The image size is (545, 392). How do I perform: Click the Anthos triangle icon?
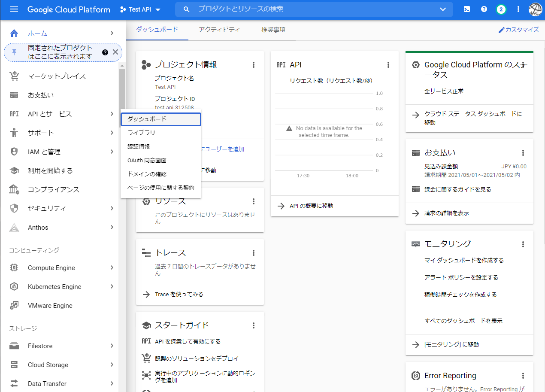pos(14,228)
